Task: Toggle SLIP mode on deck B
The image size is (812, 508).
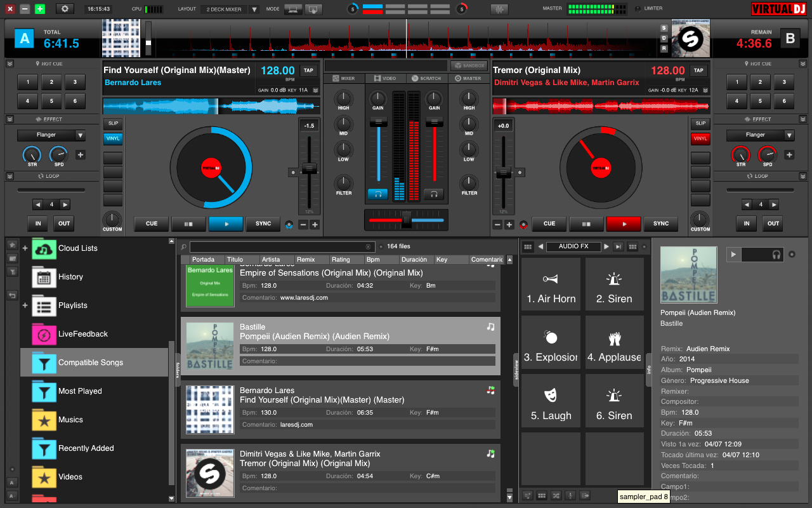Action: pyautogui.click(x=700, y=123)
